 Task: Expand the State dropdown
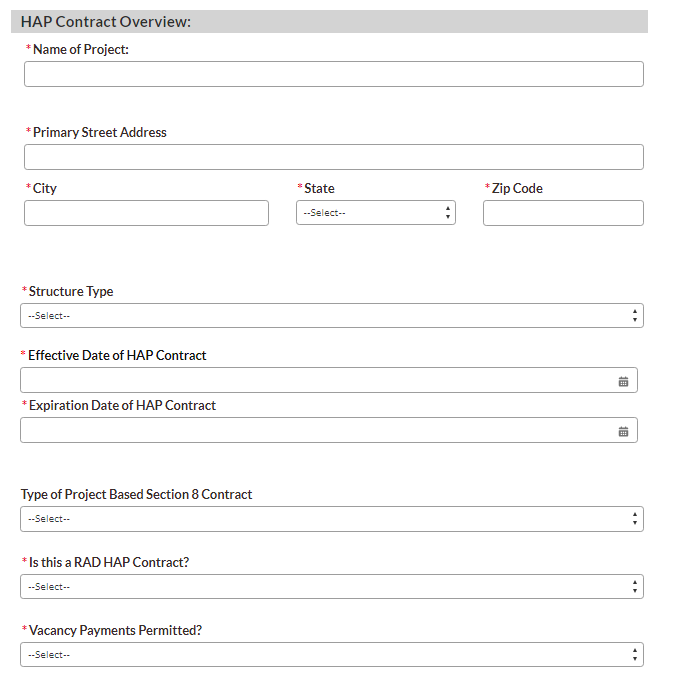(x=375, y=213)
